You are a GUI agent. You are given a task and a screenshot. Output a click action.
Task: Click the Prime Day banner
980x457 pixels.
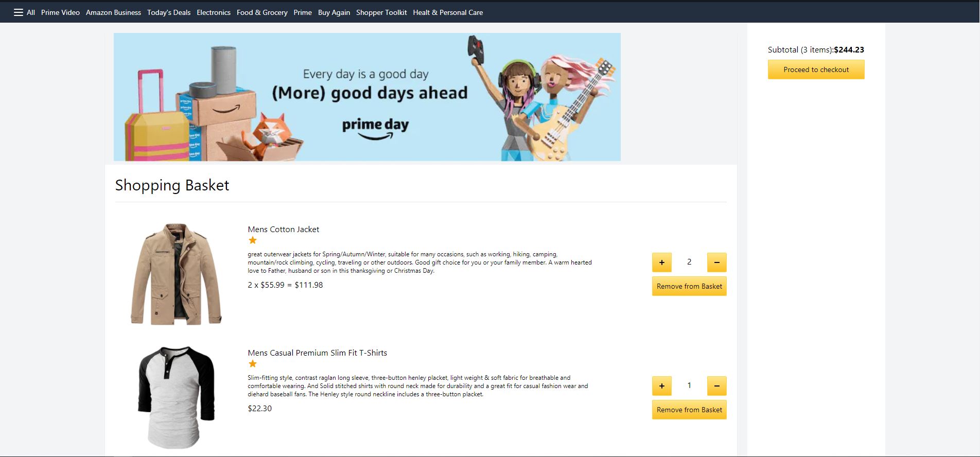367,97
